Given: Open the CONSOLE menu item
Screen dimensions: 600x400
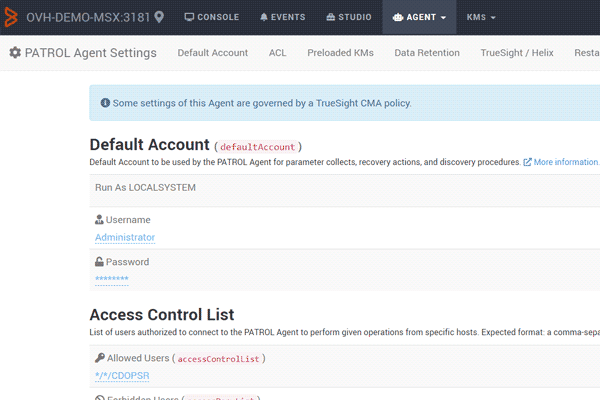Looking at the screenshot, I should [x=212, y=17].
